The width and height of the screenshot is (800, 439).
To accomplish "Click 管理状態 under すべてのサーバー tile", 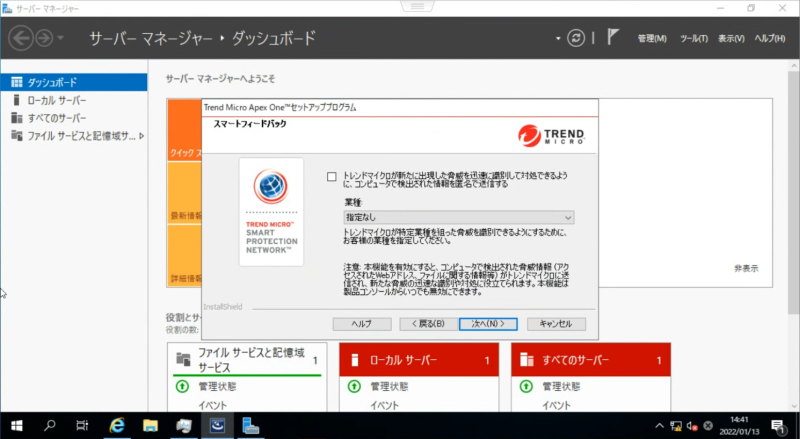I will [561, 386].
